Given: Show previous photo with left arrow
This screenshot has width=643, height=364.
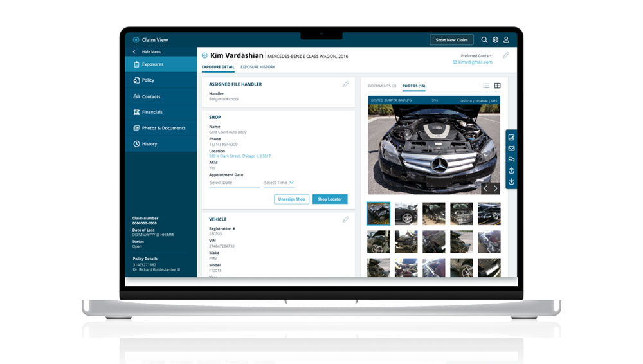Looking at the screenshot, I should point(485,188).
